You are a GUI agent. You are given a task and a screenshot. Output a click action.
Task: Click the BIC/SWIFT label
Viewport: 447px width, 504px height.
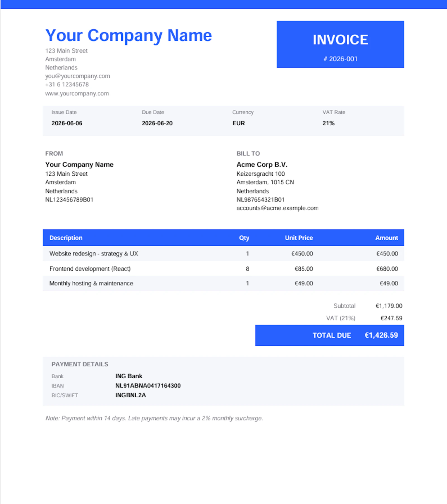[65, 395]
